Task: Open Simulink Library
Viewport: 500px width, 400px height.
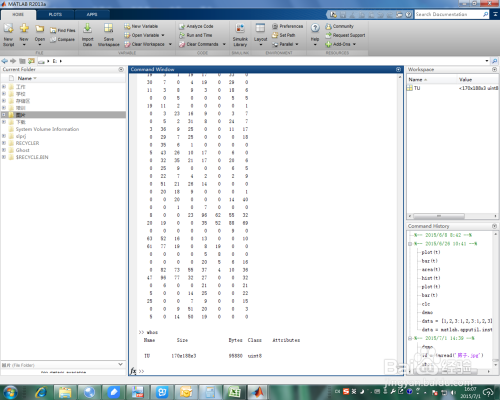Action: coord(240,35)
